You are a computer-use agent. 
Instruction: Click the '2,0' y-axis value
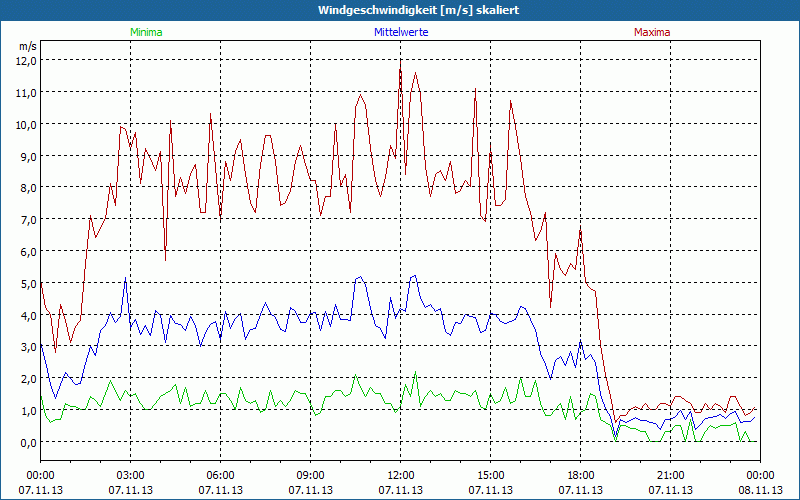30,379
